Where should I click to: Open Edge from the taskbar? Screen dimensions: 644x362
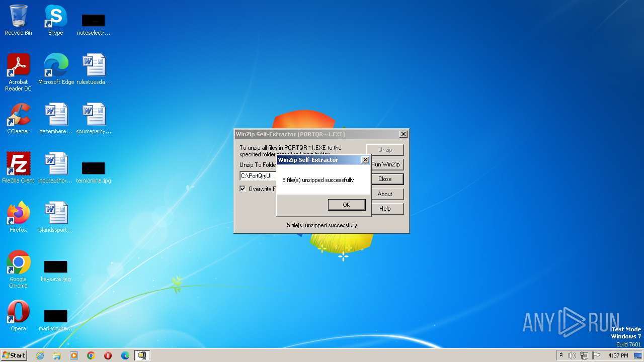[125, 355]
